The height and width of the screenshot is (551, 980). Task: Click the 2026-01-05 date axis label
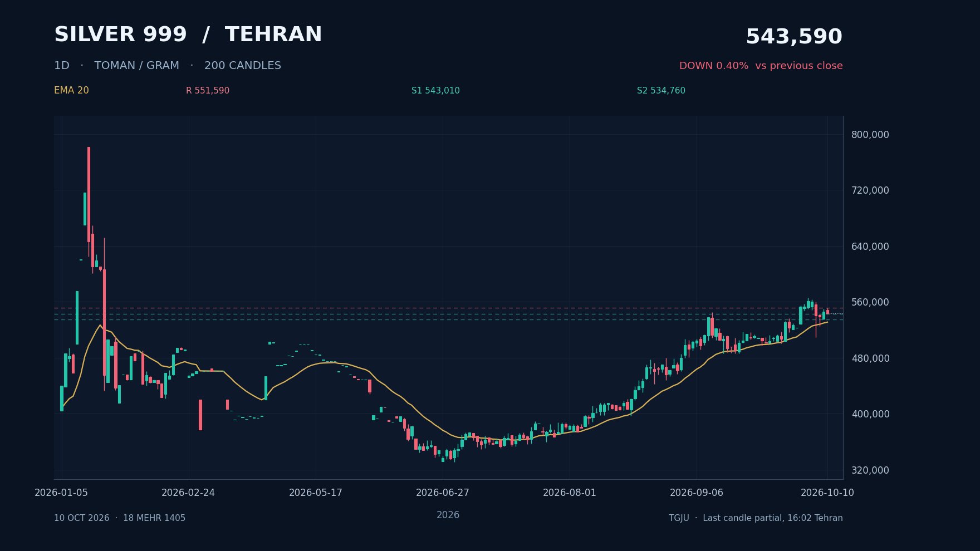tap(61, 493)
